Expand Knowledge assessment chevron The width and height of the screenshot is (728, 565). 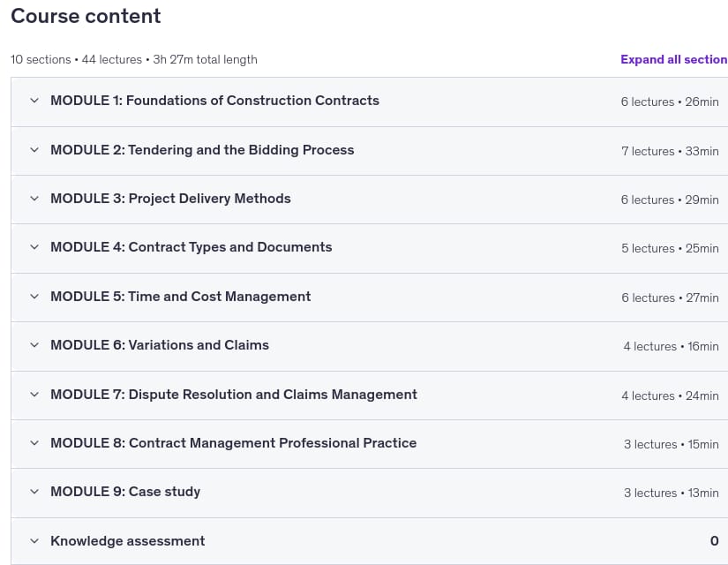click(x=34, y=541)
